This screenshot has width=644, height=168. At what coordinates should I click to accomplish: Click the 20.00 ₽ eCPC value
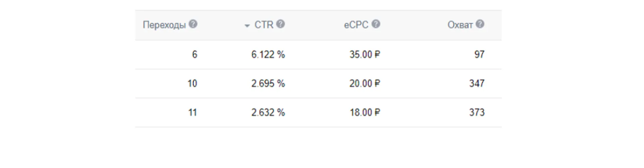point(365,83)
